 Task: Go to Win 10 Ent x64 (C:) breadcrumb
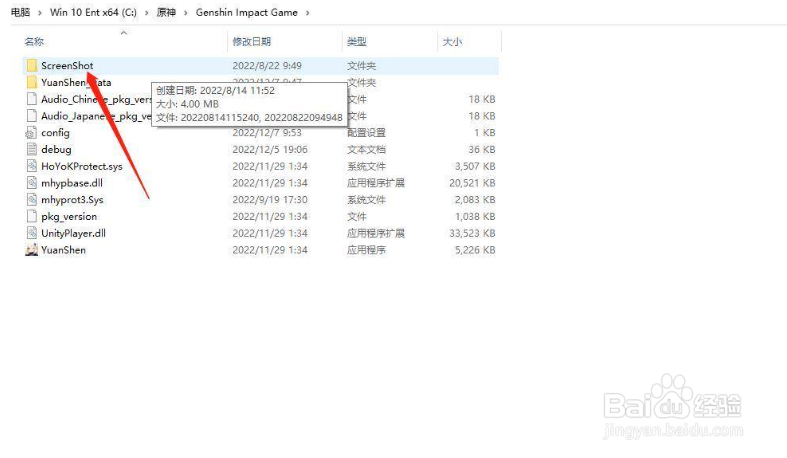pyautogui.click(x=93, y=12)
